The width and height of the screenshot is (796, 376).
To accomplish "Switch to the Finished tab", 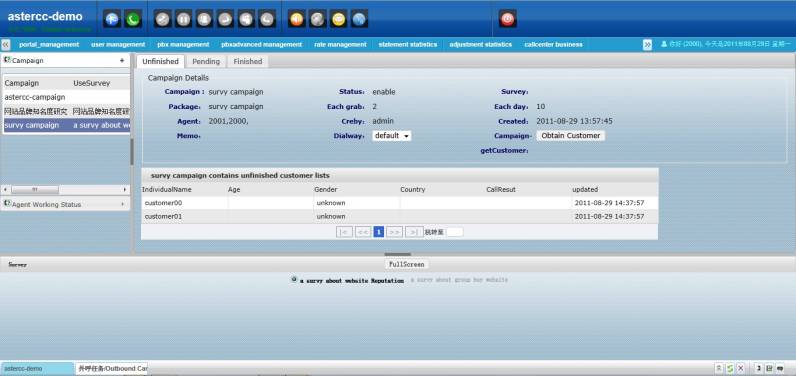I will pyautogui.click(x=248, y=61).
